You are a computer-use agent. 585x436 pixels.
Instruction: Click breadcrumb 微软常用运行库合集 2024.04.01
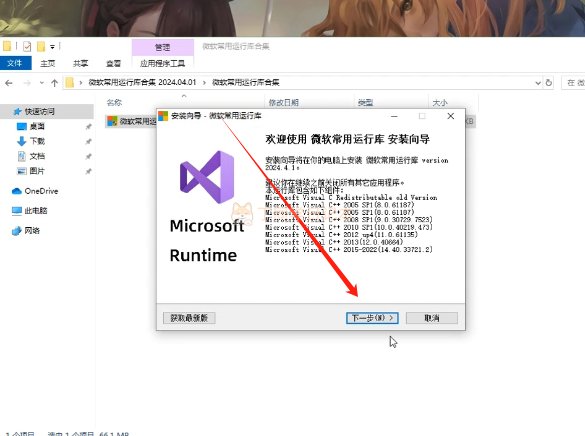click(142, 82)
